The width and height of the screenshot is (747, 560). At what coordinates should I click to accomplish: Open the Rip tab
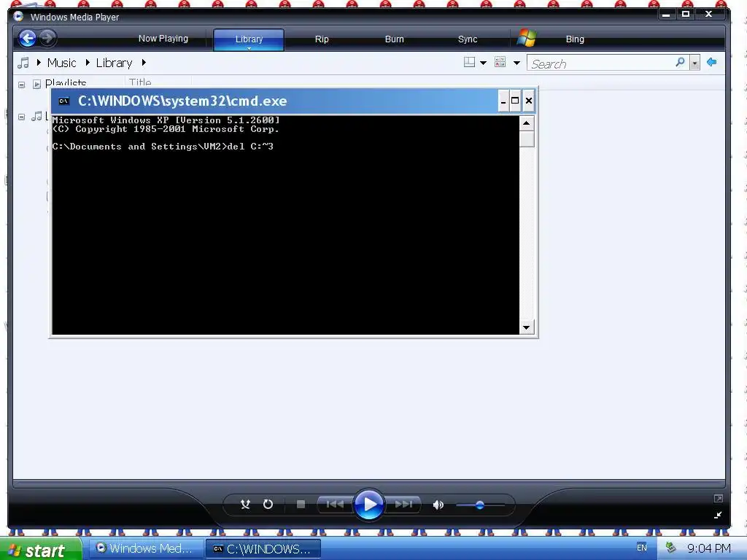(322, 39)
